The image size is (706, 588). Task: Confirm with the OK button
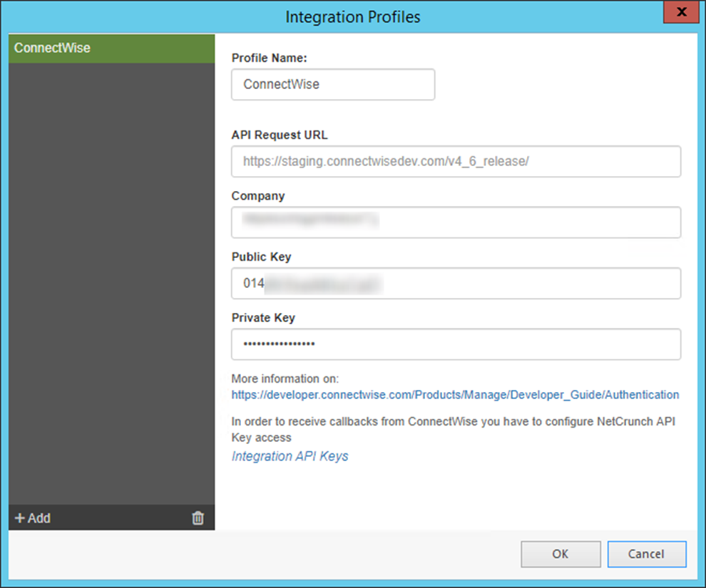tap(561, 554)
